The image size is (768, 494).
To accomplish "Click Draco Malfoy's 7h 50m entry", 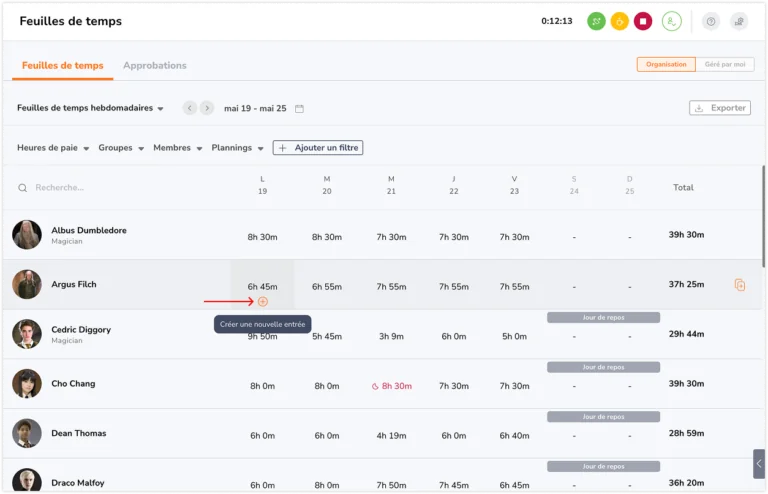I will click(391, 485).
